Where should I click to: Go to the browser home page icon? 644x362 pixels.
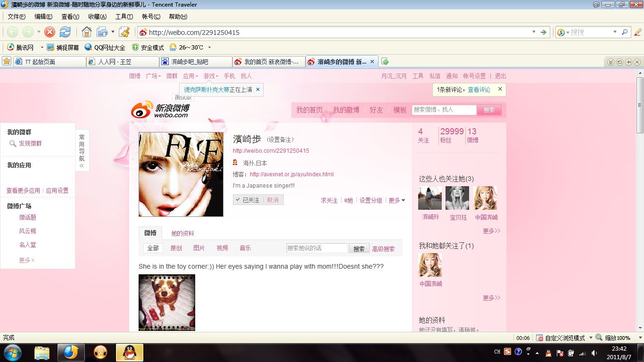[87, 32]
